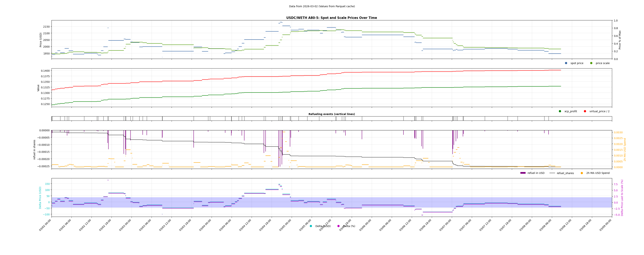Viewport: 644px width, 255px height.
Task: Click the 2150 price tick label
Action: [x=47, y=27]
